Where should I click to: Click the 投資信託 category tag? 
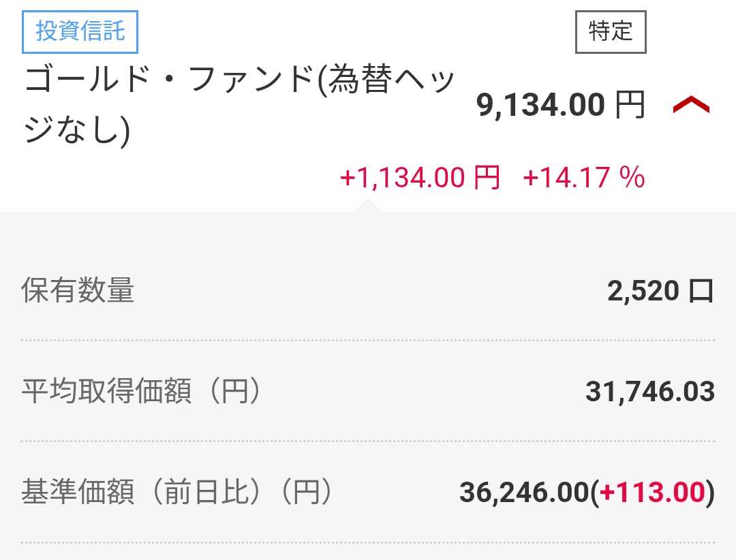click(80, 32)
